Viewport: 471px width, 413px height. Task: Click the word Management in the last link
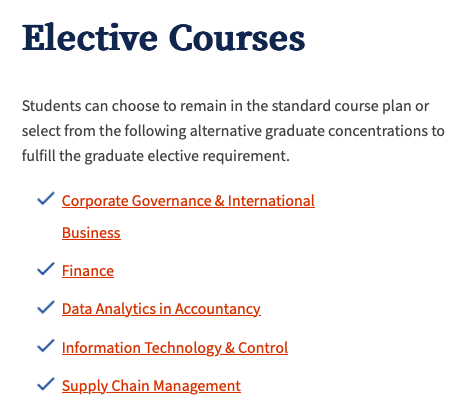point(197,386)
